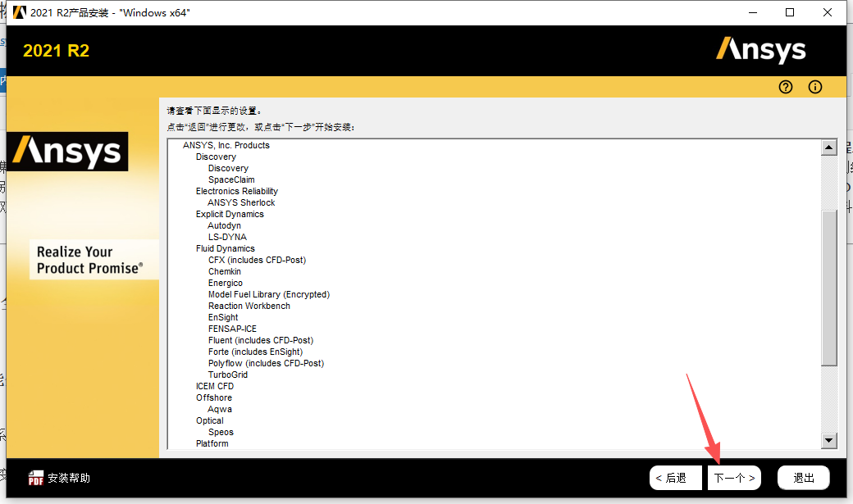The width and height of the screenshot is (853, 504).
Task: Open the help icon in the yellow toolbar
Action: click(785, 87)
